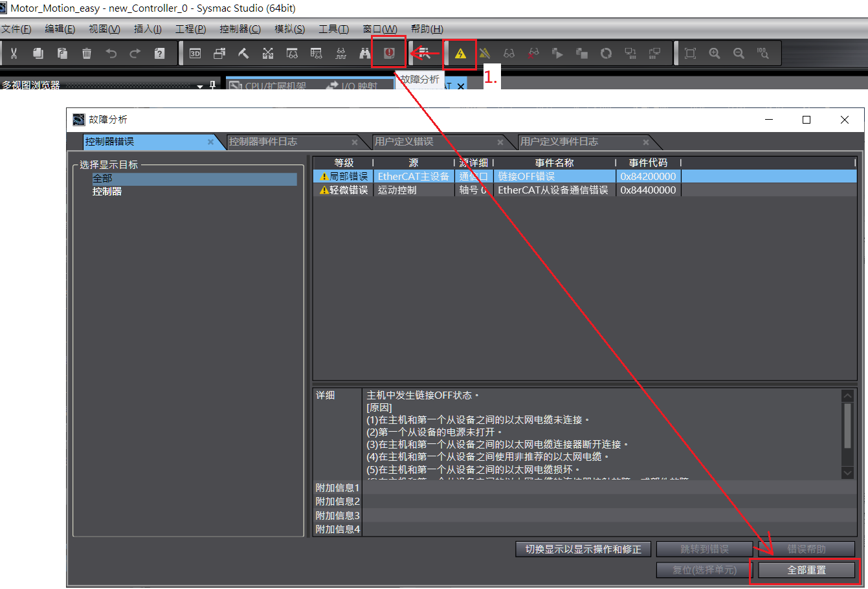Click the transfer to controller icon

(x=631, y=53)
